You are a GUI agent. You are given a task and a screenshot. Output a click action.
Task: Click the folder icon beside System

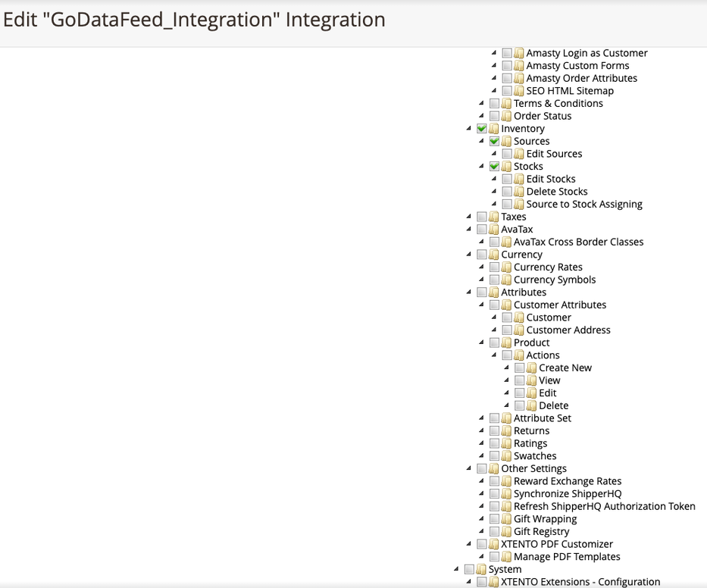pyautogui.click(x=481, y=570)
